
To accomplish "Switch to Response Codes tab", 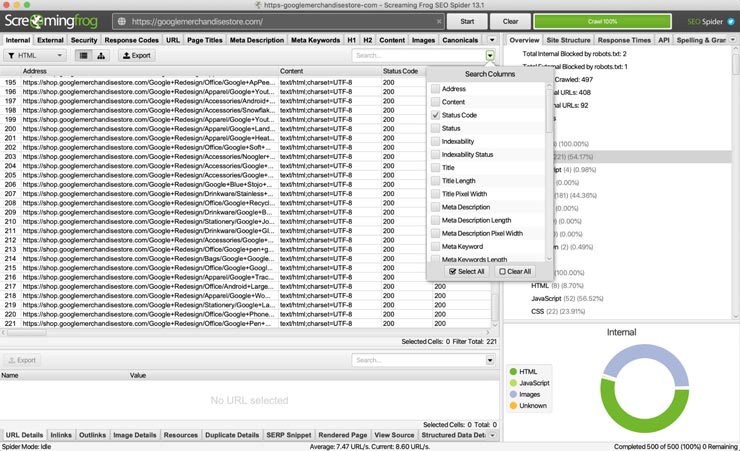I will click(131, 40).
